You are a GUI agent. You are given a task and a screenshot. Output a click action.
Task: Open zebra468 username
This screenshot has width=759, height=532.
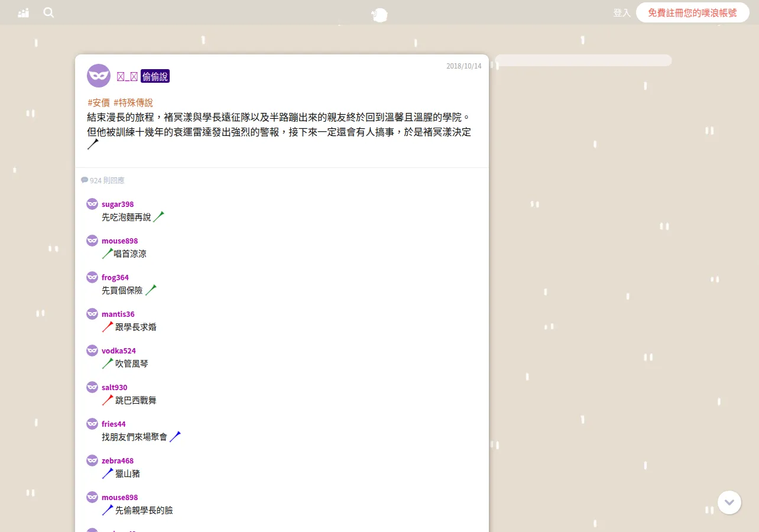118,461
